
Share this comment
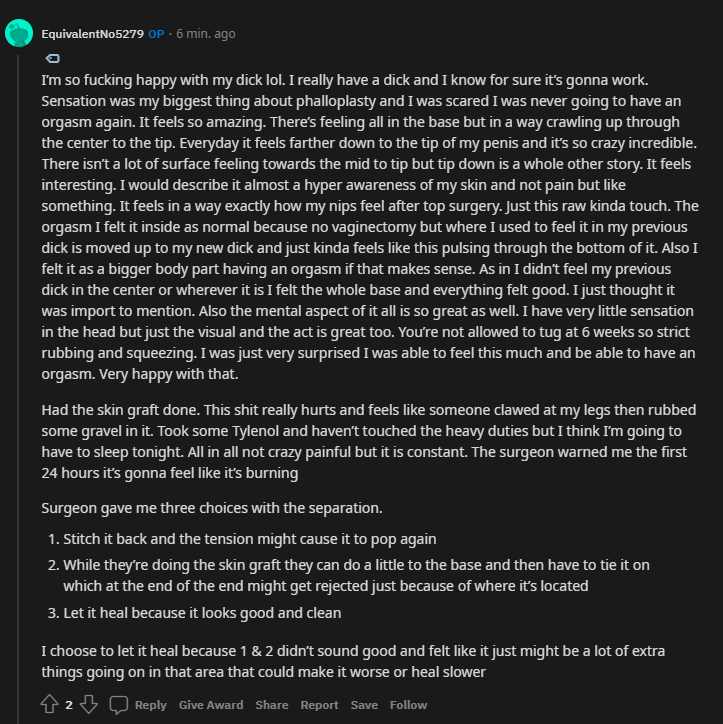click(271, 705)
